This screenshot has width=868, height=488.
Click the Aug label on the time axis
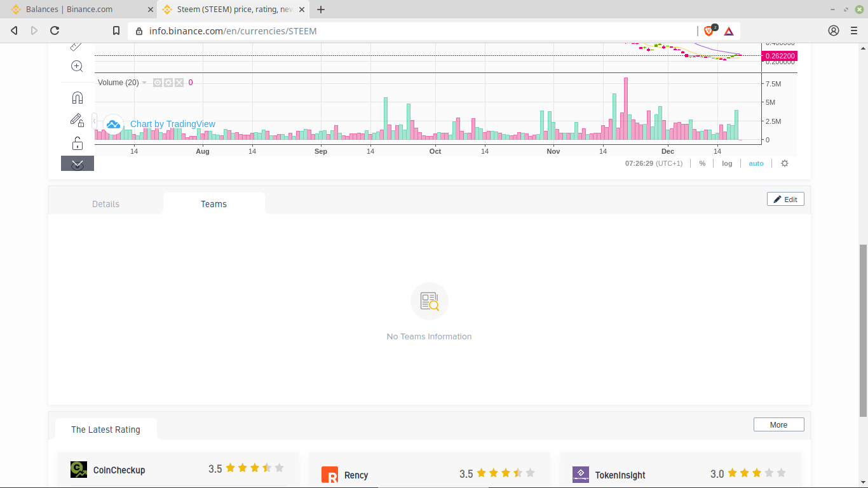[203, 151]
